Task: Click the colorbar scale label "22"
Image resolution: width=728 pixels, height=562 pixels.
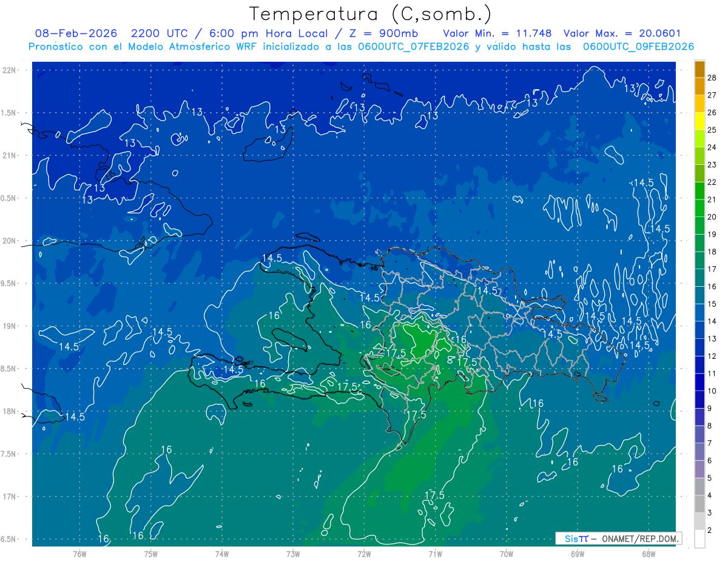Action: (712, 182)
